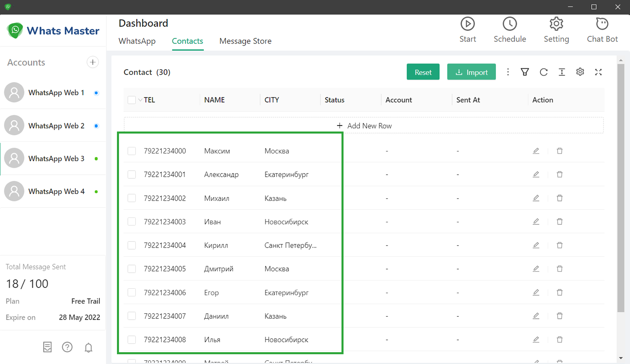630x364 pixels.
Task: Check the box for 79221234002
Action: (132, 198)
